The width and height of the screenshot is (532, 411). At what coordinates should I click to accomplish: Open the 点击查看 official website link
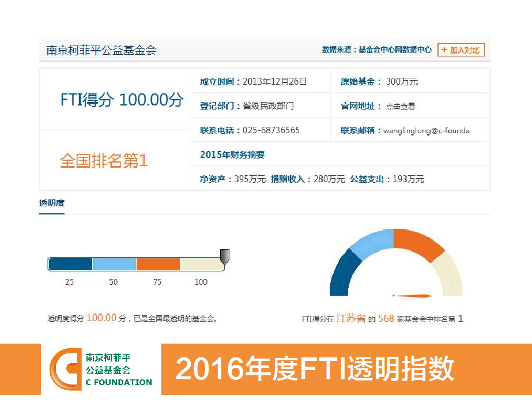point(401,106)
